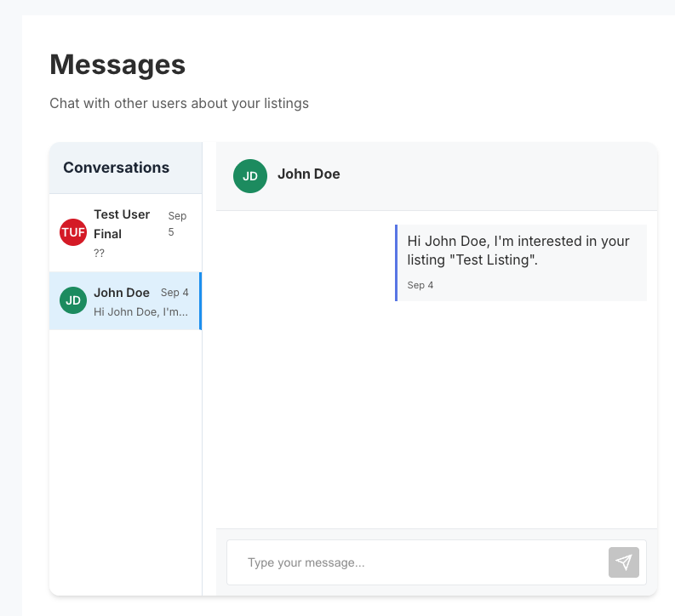Click the Sep 5 date on Test User Final
Image resolution: width=675 pixels, height=616 pixels.
[176, 224]
